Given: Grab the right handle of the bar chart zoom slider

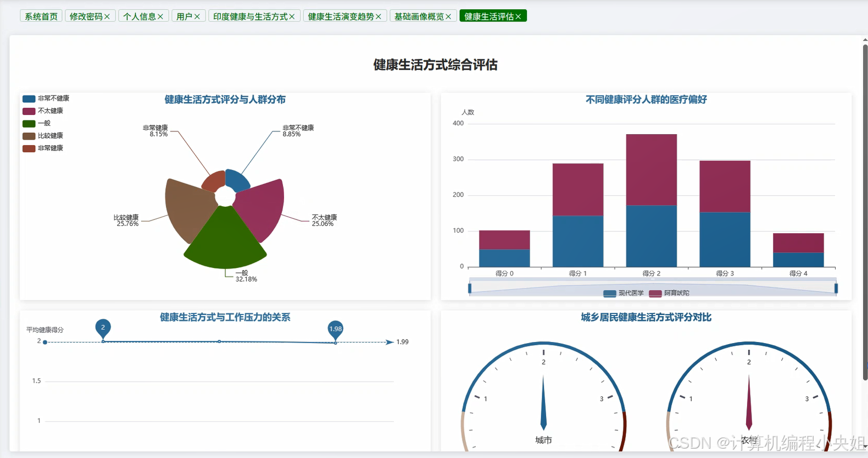Looking at the screenshot, I should coord(836,288).
